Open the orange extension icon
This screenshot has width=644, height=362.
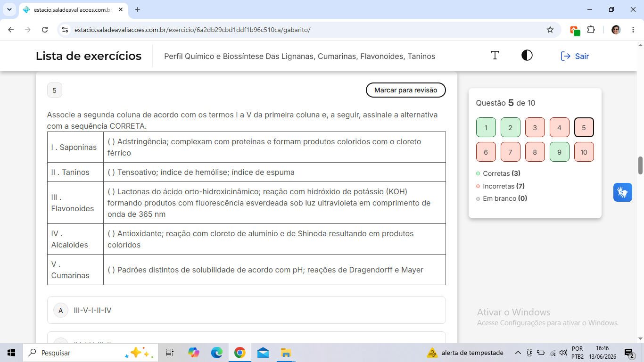click(575, 30)
